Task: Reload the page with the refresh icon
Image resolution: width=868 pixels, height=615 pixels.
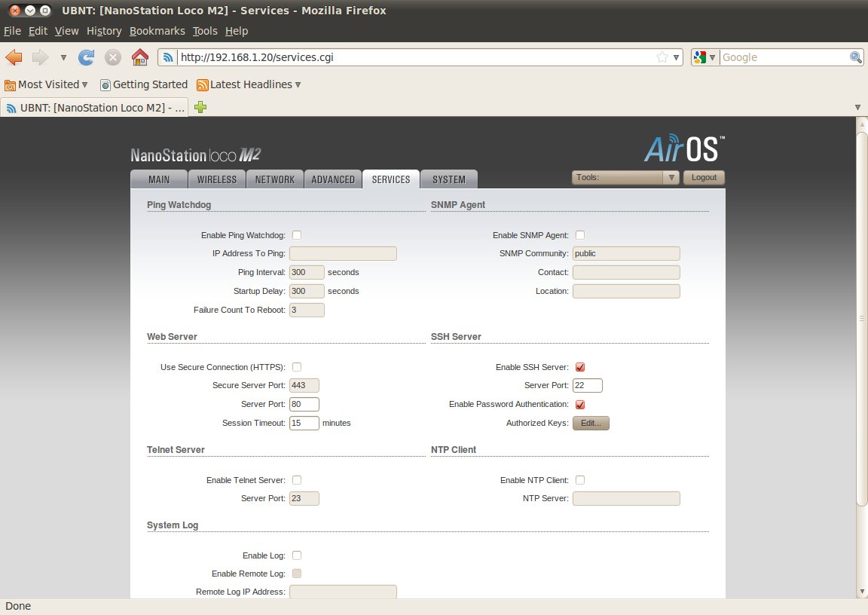Action: [x=87, y=57]
